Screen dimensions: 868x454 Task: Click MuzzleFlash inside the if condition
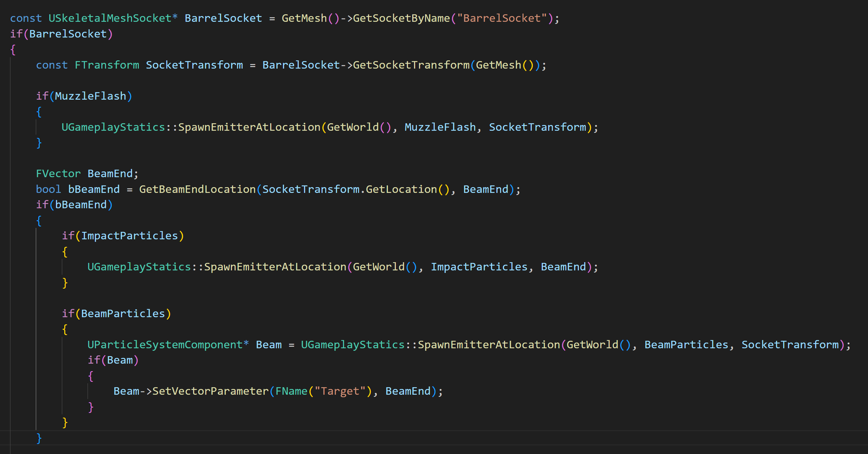(x=90, y=96)
